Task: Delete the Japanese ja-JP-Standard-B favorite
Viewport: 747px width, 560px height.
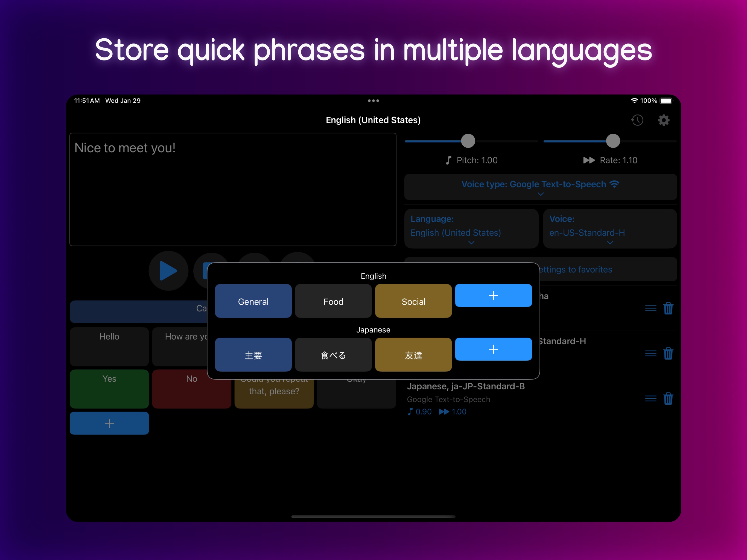Action: 668,399
